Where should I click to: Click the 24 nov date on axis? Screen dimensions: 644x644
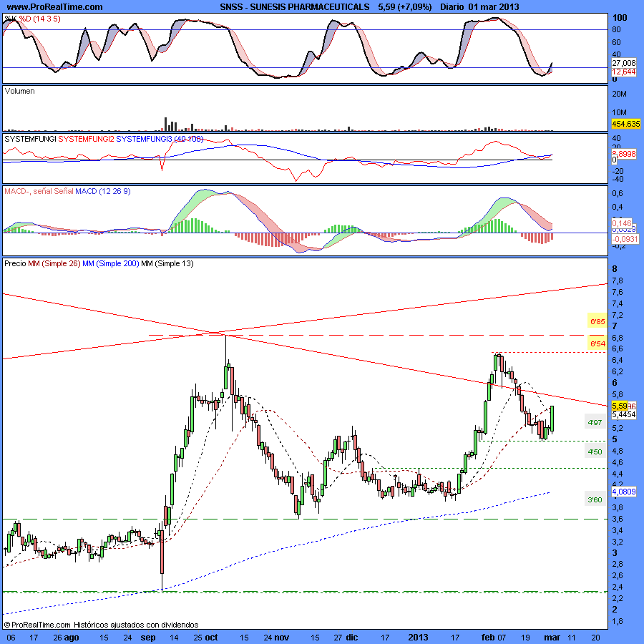click(x=276, y=638)
